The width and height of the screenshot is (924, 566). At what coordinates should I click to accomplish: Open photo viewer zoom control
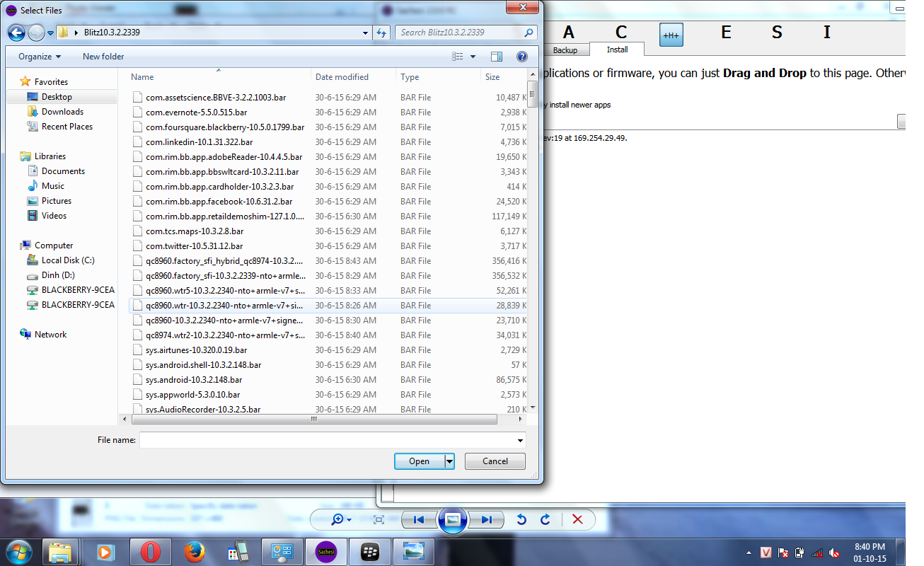341,520
